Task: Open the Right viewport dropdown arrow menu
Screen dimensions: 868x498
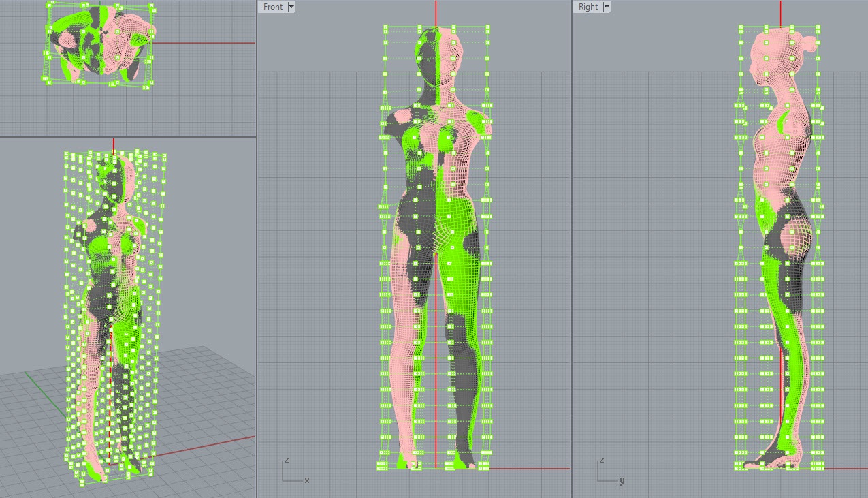Action: (x=607, y=7)
